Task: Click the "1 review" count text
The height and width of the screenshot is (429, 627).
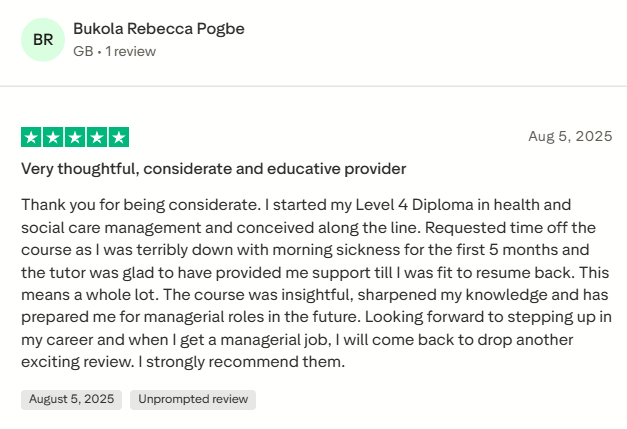Action: pos(130,51)
